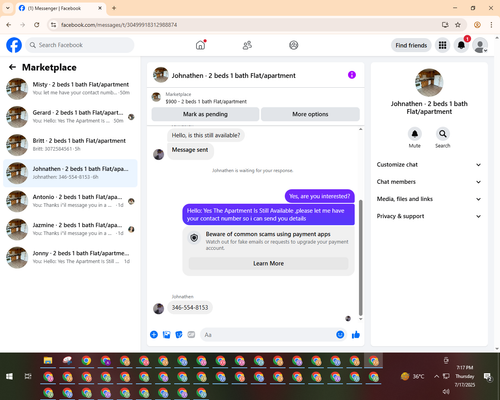
Task: Mute this conversation with the bell icon
Action: pyautogui.click(x=415, y=134)
